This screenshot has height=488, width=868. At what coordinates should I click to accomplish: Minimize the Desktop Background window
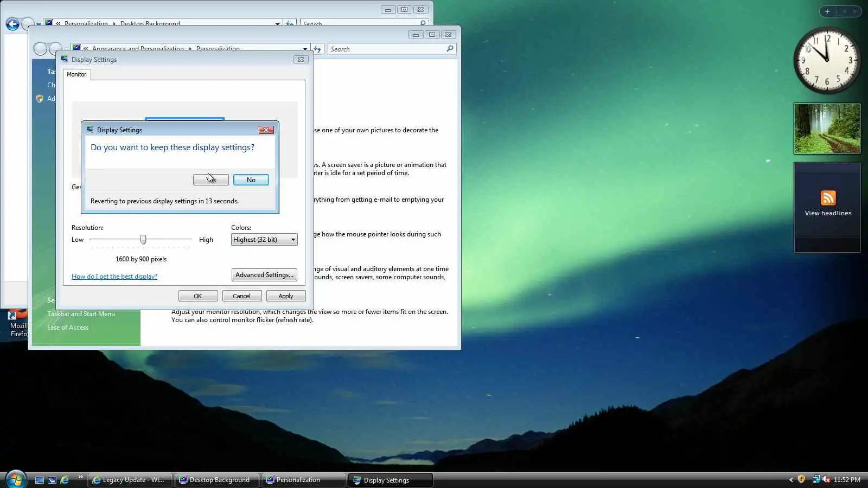(388, 10)
